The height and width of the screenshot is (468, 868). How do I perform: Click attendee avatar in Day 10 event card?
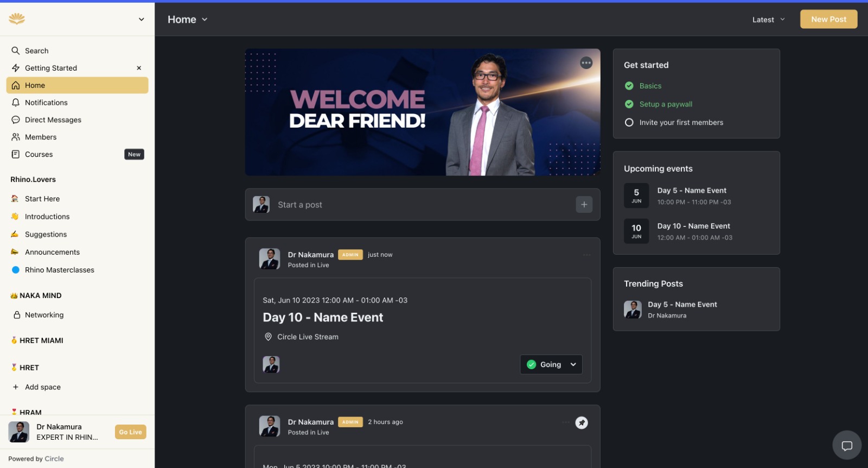click(271, 364)
